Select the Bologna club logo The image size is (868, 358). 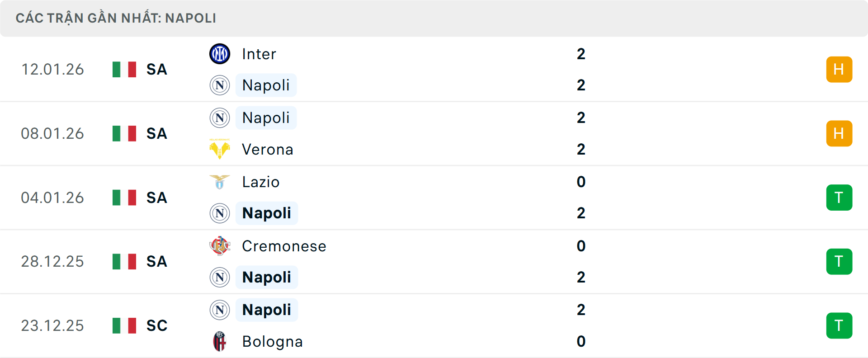(x=220, y=342)
